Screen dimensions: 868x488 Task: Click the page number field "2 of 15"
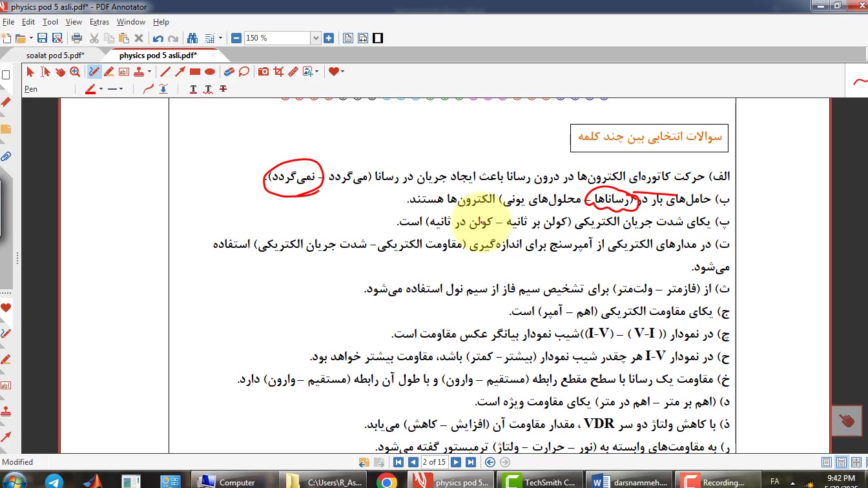coord(434,462)
